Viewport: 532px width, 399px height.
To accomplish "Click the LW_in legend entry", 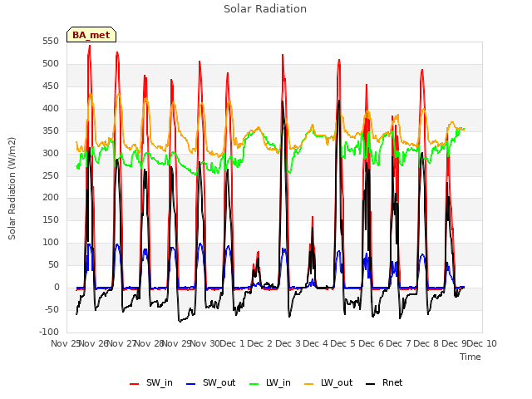I will 270,382.
